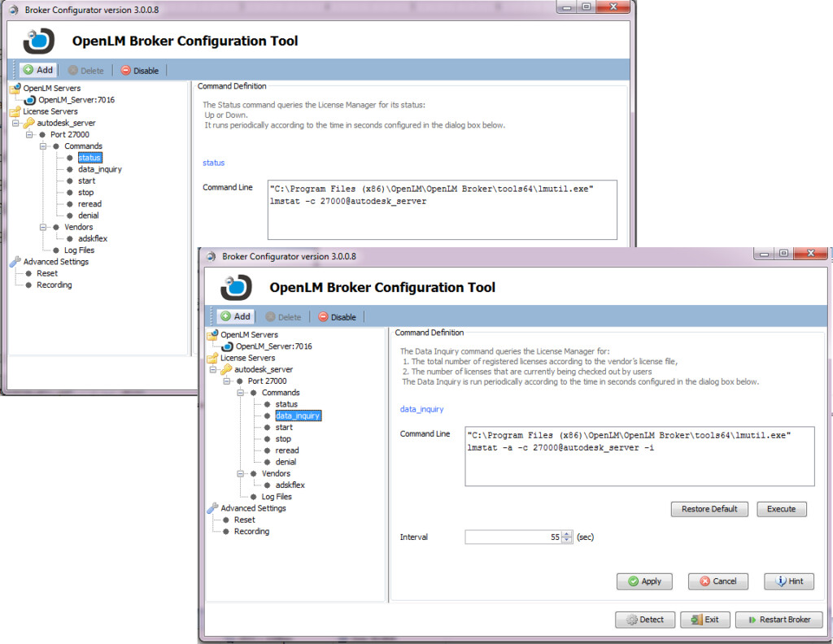
Task: Click the Apply button
Action: (644, 581)
